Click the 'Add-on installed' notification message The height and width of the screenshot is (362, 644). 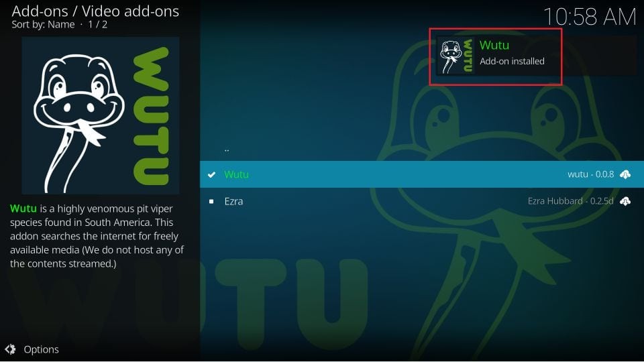[x=512, y=61]
